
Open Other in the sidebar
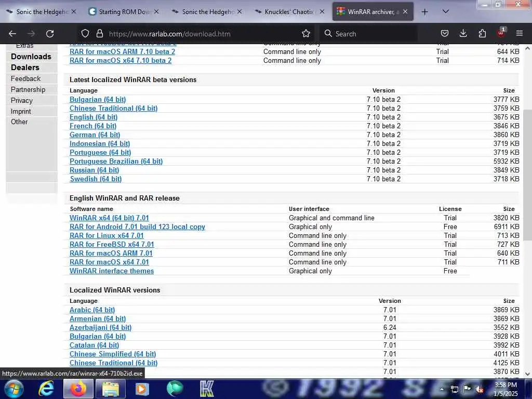click(x=19, y=122)
